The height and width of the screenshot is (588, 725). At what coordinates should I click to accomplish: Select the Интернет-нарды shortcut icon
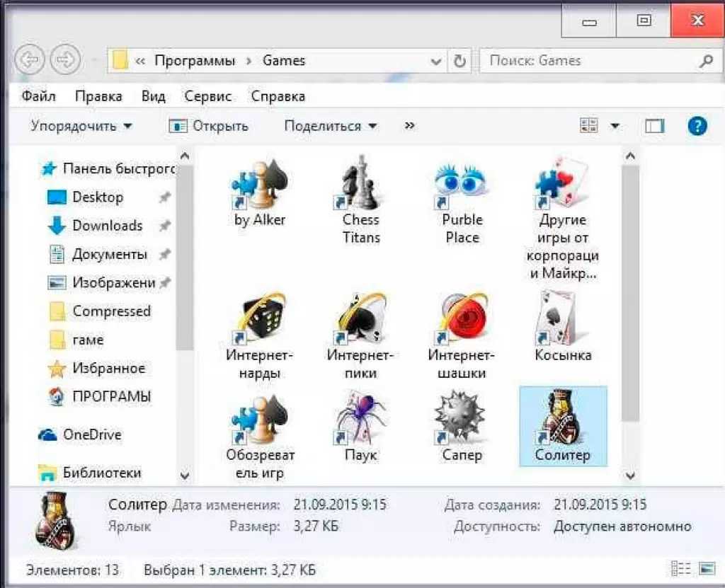pos(259,318)
